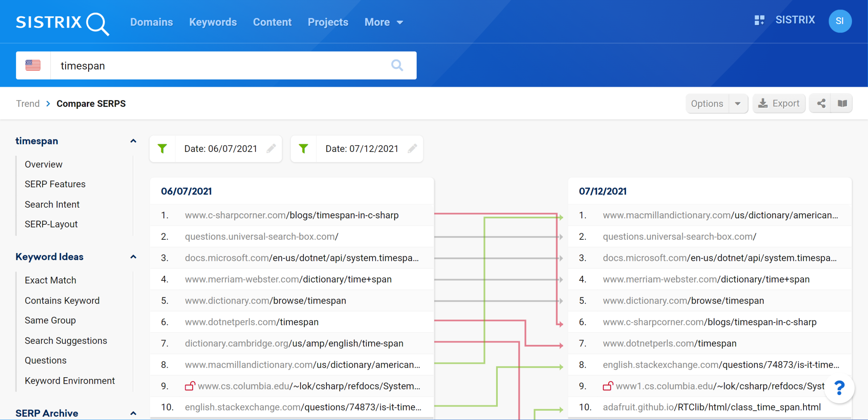This screenshot has height=420, width=868.
Task: Open the SERP Features sidebar link
Action: point(55,184)
